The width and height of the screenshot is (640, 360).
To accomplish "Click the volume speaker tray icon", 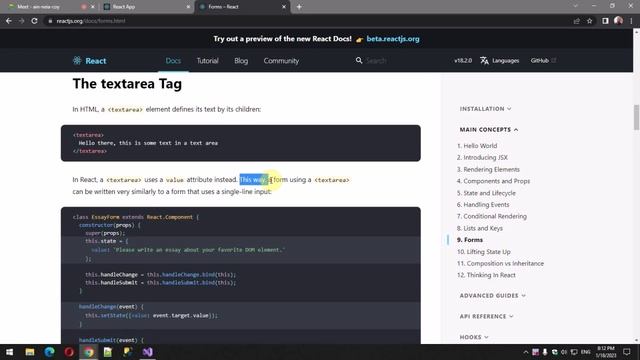I will tap(564, 352).
